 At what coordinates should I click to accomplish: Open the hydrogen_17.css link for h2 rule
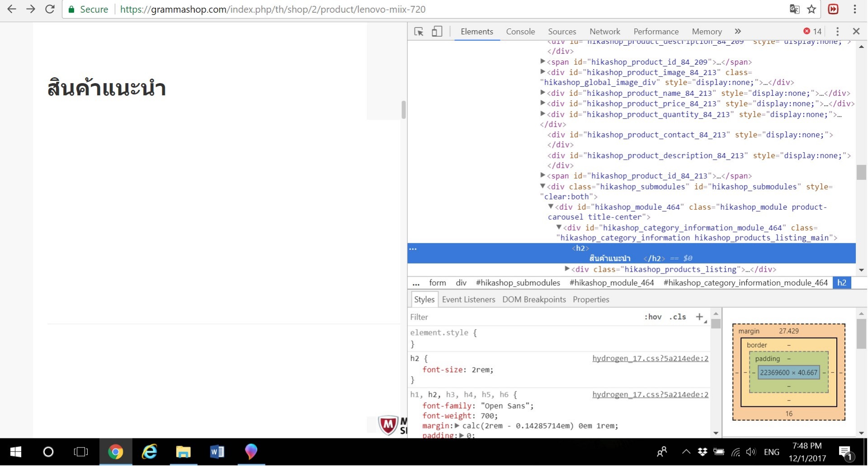(x=650, y=358)
